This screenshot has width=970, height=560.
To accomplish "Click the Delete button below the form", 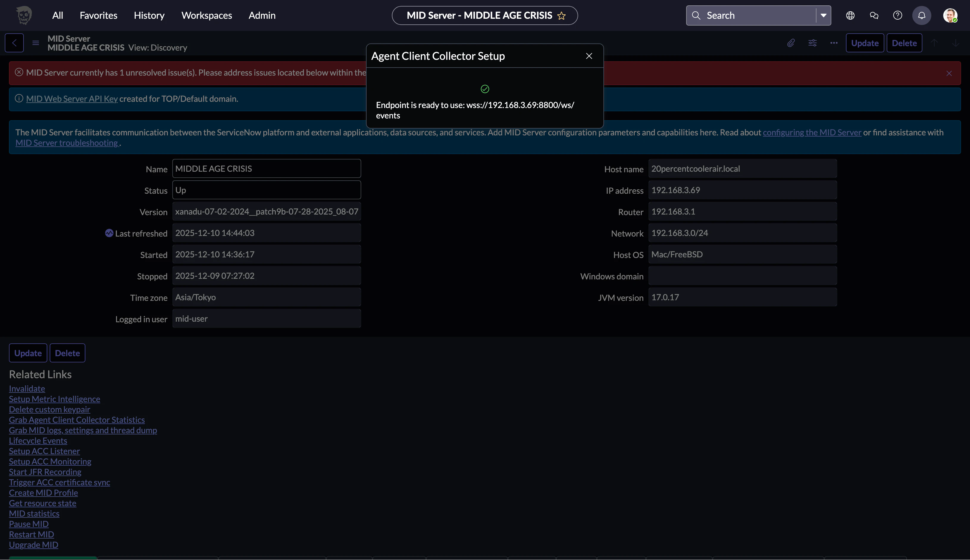I will (x=67, y=353).
